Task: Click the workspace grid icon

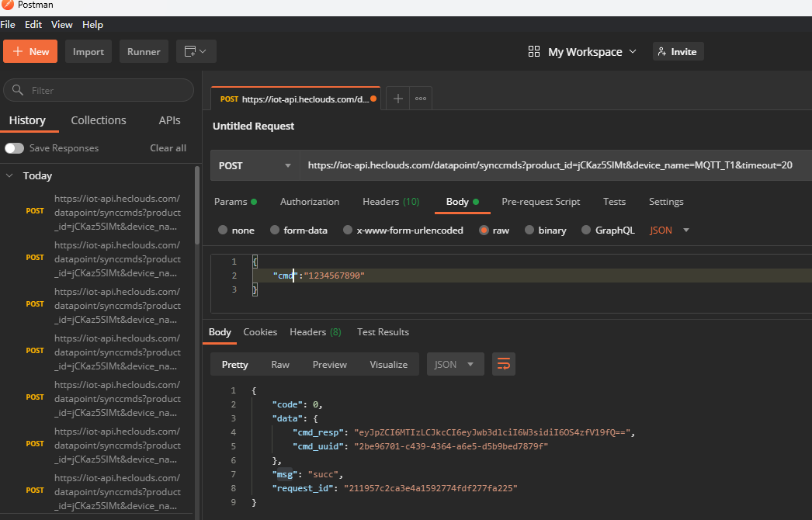Action: (534, 51)
